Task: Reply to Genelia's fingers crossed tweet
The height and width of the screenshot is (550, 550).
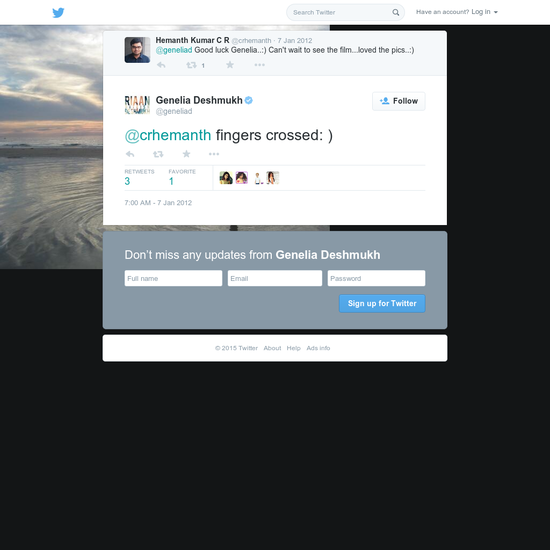Action: point(130,154)
